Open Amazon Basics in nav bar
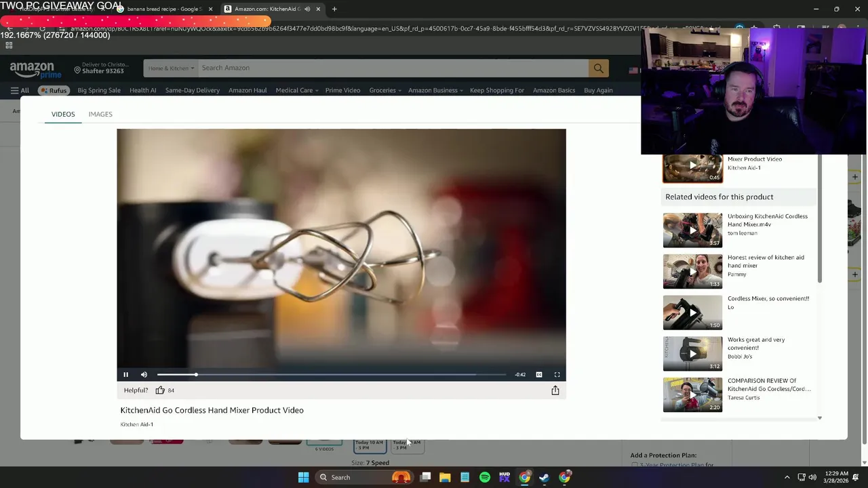The image size is (868, 488). click(554, 90)
